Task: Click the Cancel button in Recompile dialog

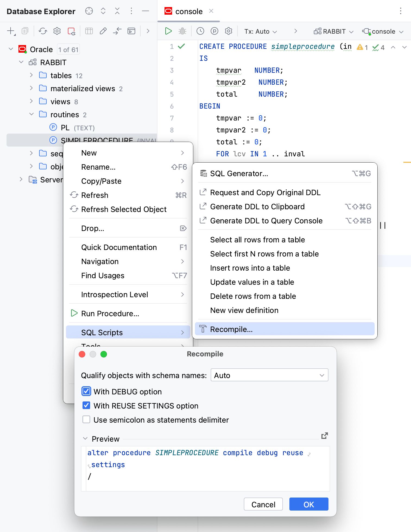Action: coord(263,504)
